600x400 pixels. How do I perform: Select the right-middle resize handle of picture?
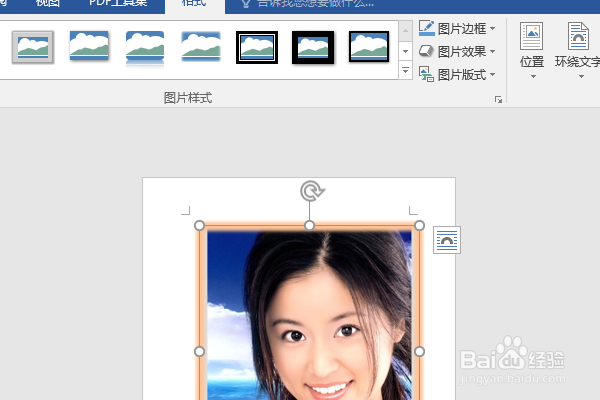pos(419,351)
